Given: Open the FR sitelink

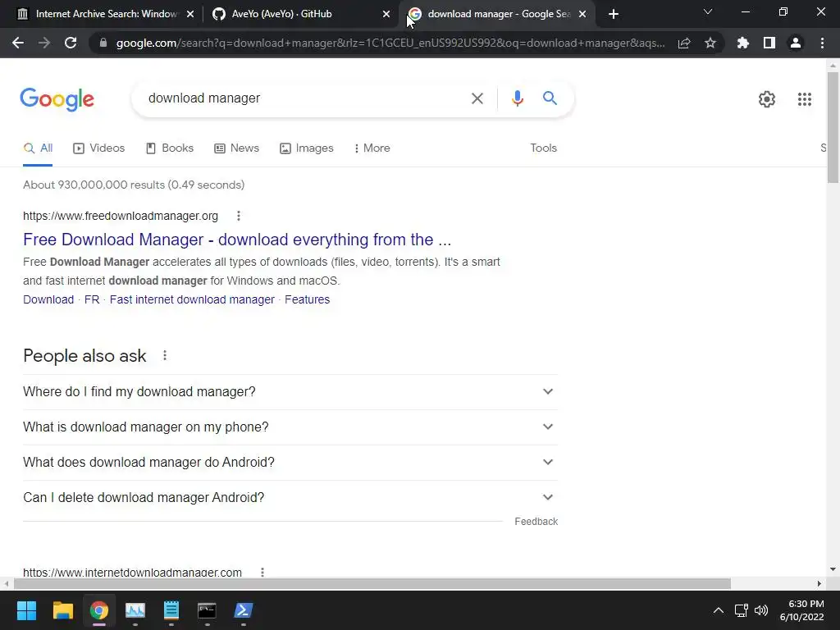Looking at the screenshot, I should click(x=92, y=299).
